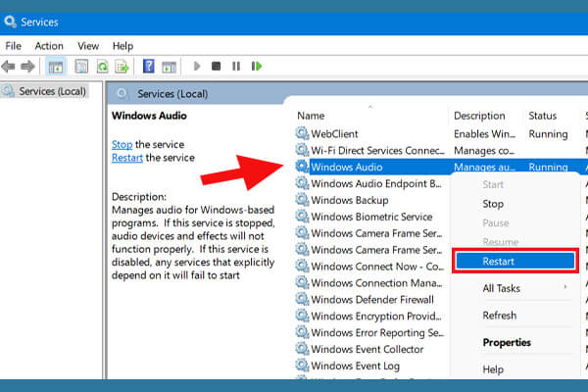Open the Action menu
Viewport: 588px width, 392px height.
[x=49, y=46]
